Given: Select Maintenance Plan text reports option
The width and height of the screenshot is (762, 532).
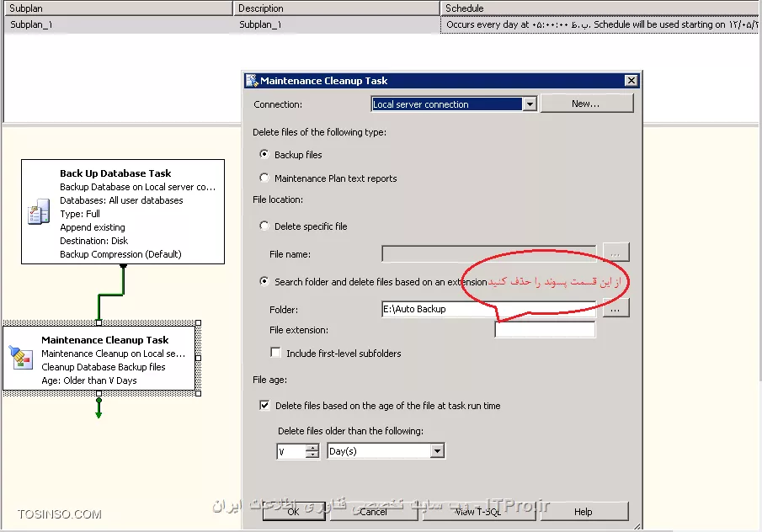Looking at the screenshot, I should coord(264,178).
